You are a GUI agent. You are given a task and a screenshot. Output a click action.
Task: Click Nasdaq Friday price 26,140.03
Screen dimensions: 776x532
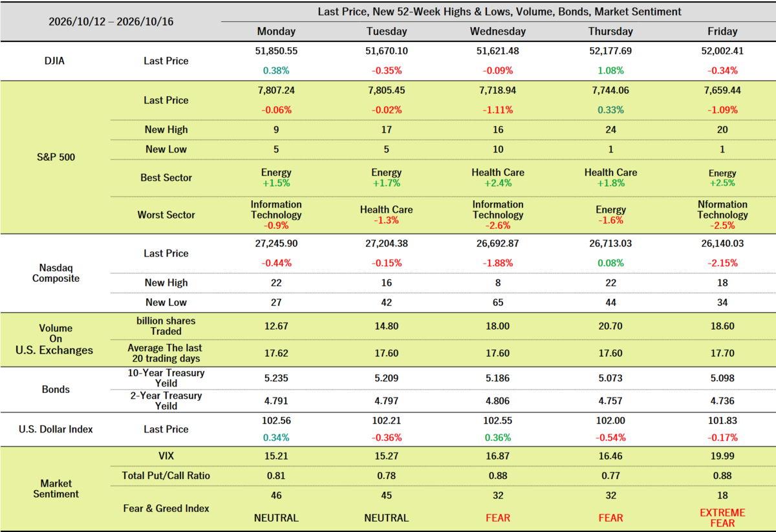pos(722,243)
